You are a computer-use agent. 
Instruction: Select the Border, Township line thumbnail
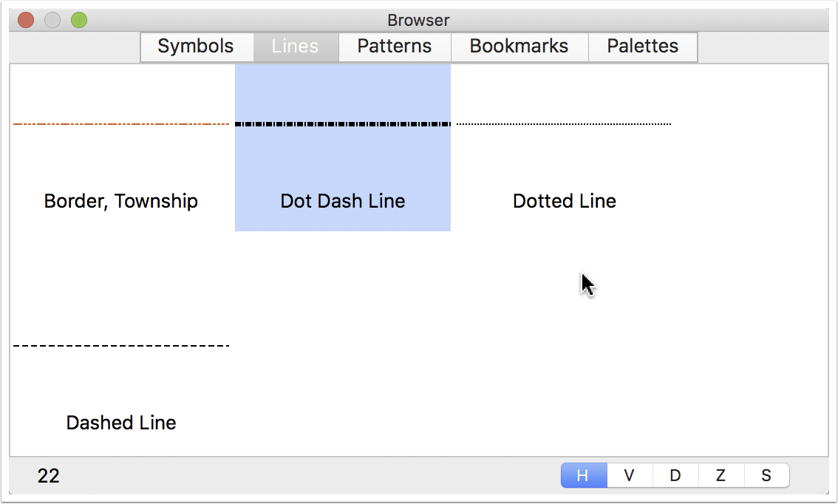pyautogui.click(x=121, y=148)
